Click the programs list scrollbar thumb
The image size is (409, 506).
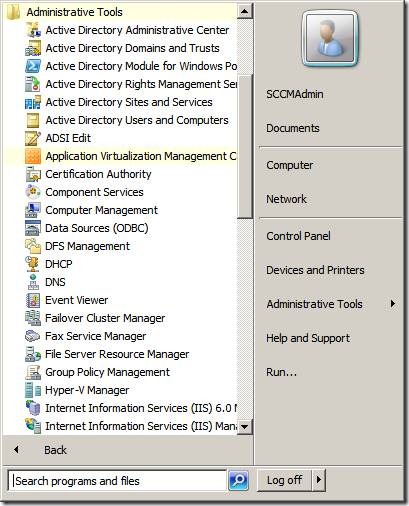pyautogui.click(x=245, y=147)
